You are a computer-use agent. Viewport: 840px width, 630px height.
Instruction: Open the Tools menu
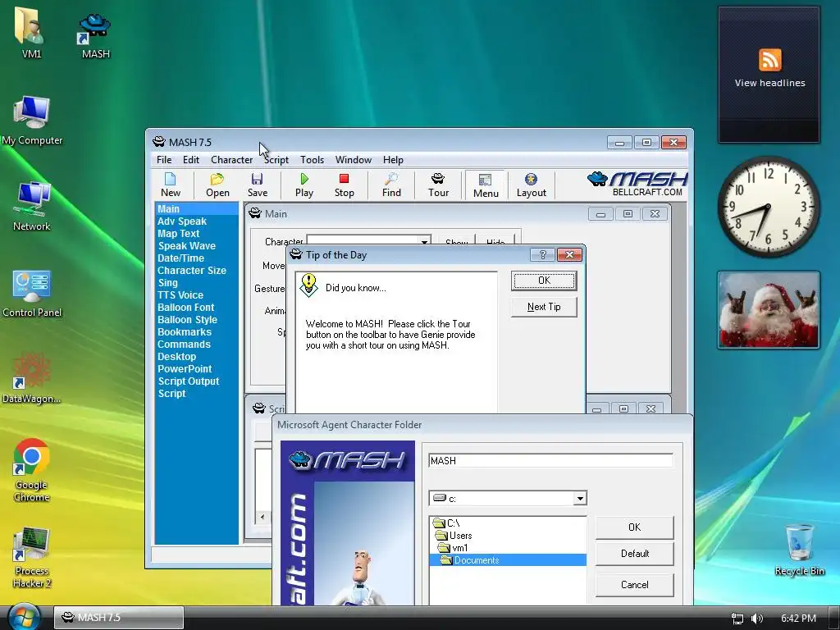[x=312, y=160]
